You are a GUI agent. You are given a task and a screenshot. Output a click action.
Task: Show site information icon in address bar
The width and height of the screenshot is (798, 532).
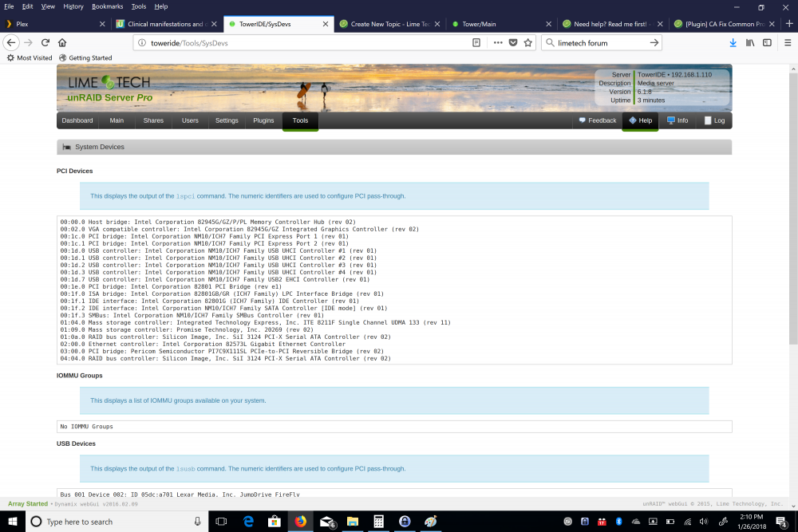142,43
